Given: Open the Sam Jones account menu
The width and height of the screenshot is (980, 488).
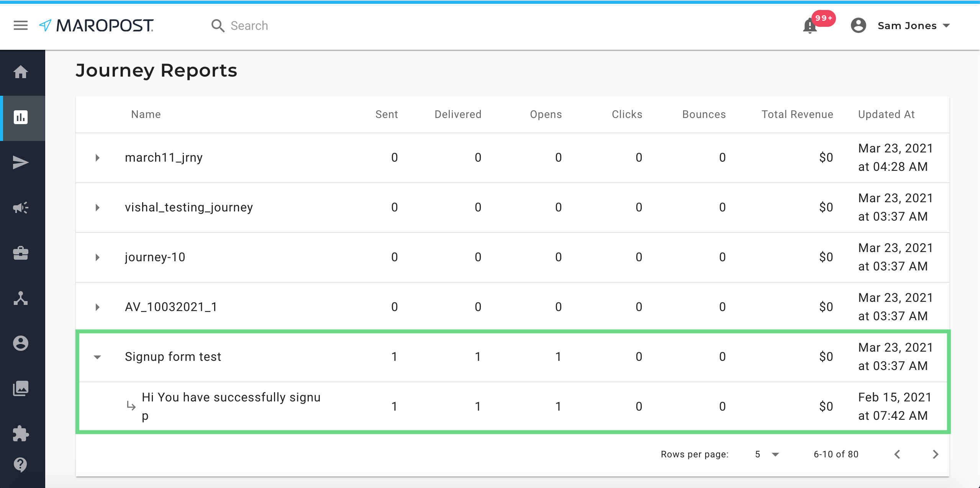Looking at the screenshot, I should point(906,26).
